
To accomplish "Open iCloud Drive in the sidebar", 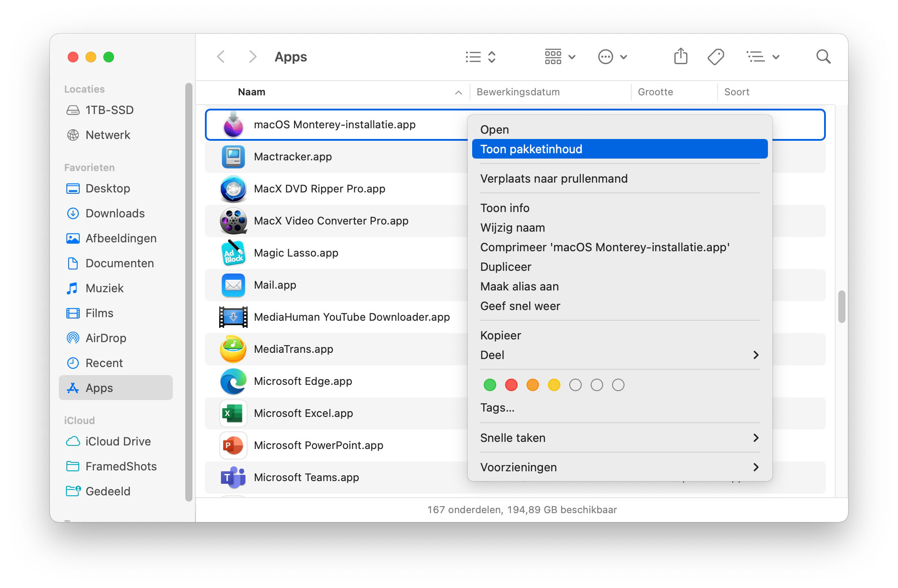I will (x=116, y=441).
